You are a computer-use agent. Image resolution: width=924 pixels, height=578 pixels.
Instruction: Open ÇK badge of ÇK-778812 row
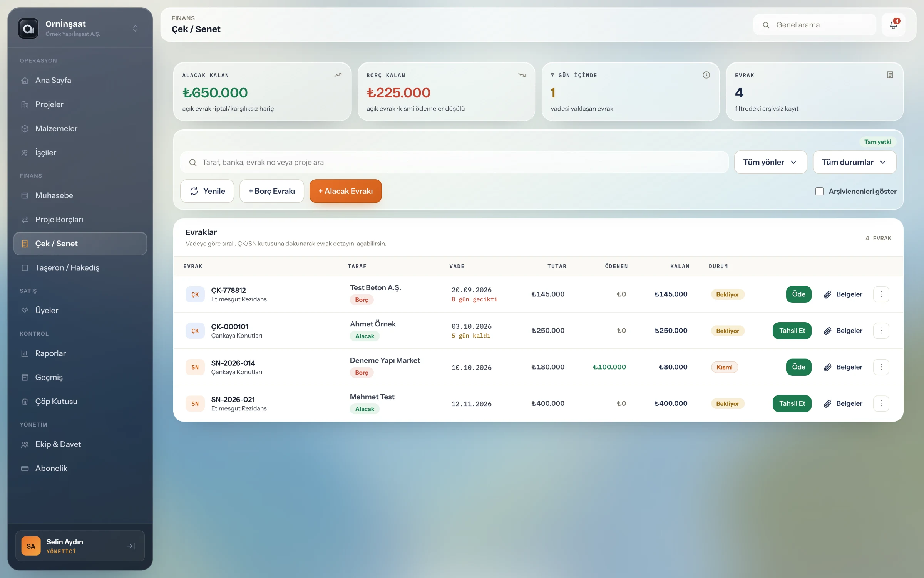click(195, 294)
